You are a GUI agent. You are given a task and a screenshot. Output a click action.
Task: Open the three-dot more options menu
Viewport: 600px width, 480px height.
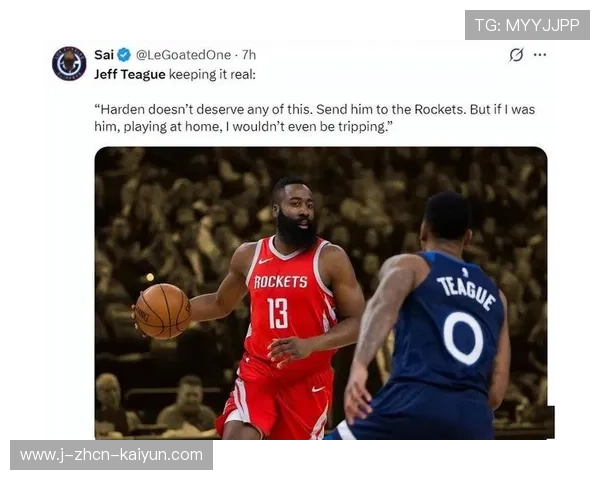click(540, 55)
